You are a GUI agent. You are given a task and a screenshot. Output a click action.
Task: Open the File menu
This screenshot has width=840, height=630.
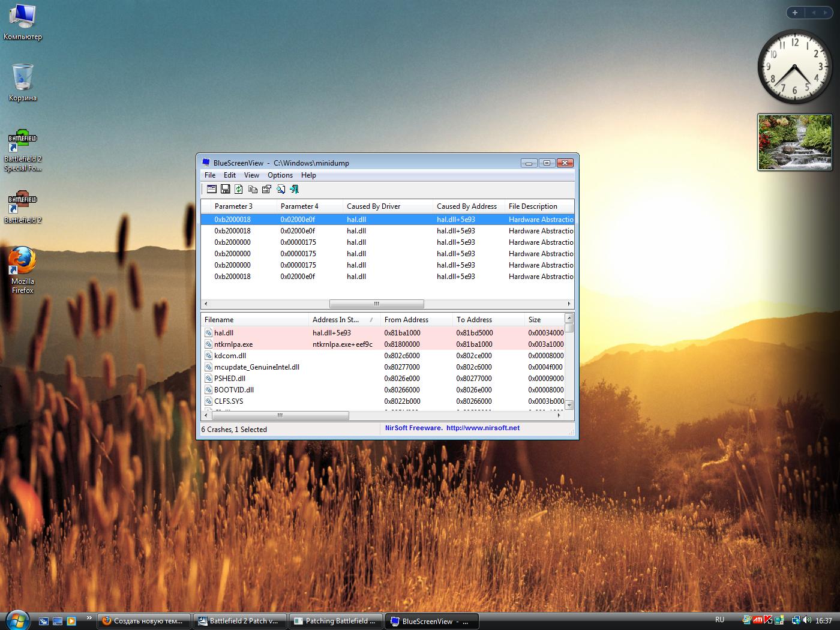click(x=210, y=175)
